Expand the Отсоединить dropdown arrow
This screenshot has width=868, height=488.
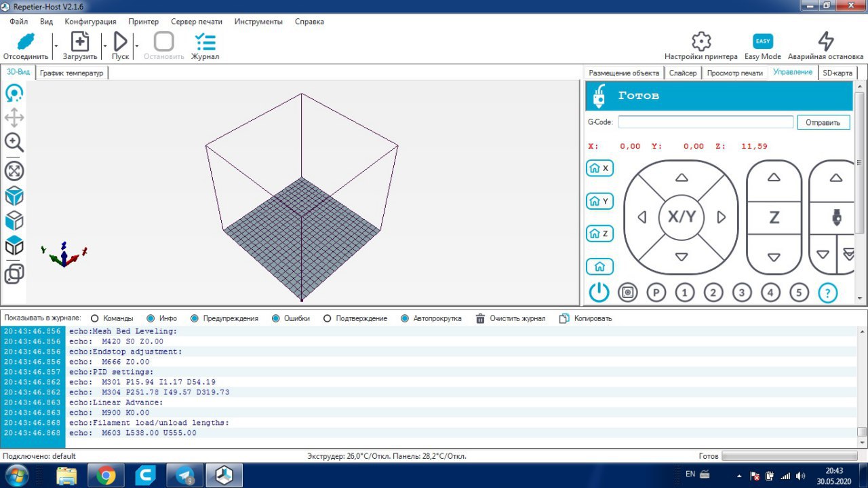(56, 46)
